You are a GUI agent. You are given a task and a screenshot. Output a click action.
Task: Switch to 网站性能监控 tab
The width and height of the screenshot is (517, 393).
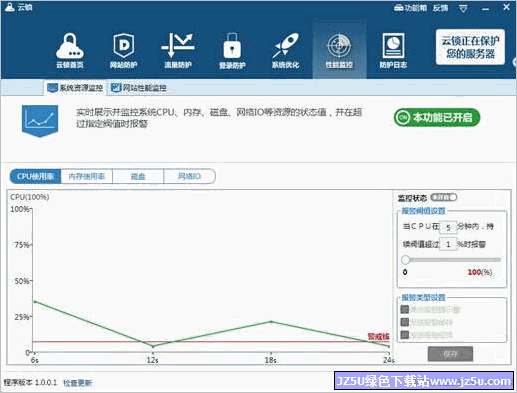(139, 88)
